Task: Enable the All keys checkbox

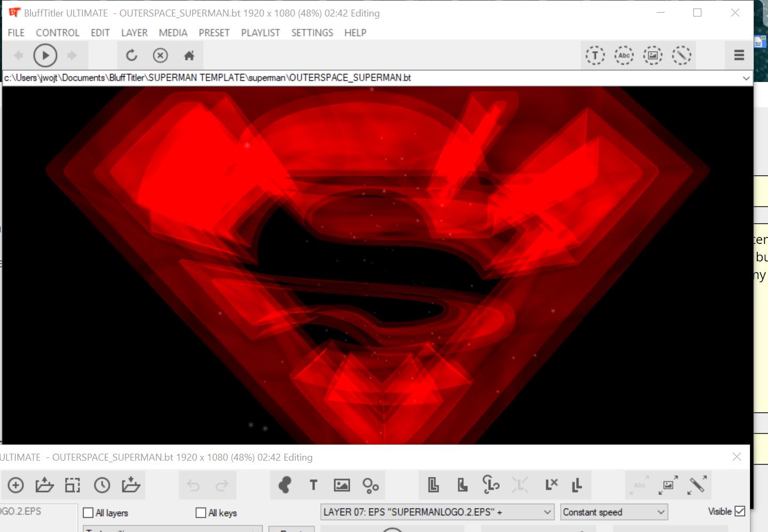Action: pos(201,513)
